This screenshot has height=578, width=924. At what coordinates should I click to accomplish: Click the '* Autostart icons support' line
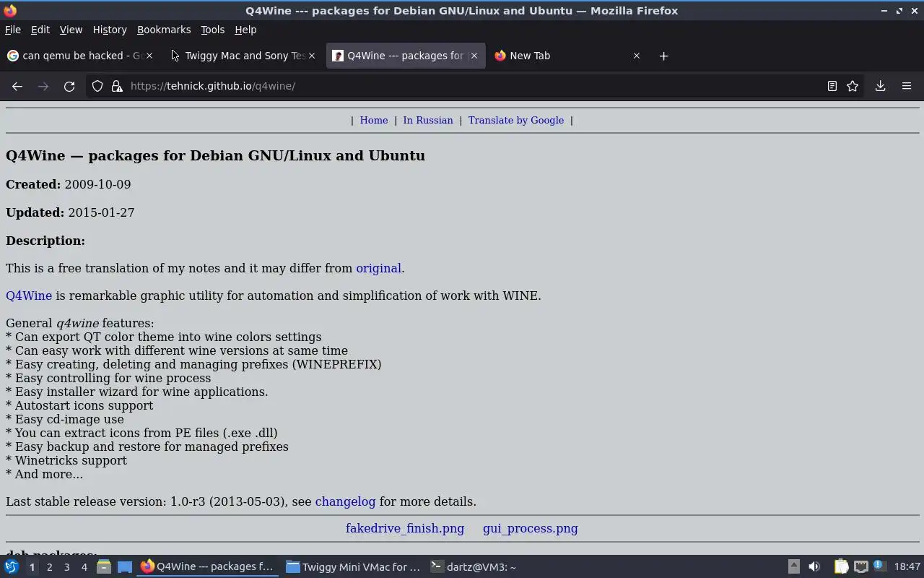[79, 405]
